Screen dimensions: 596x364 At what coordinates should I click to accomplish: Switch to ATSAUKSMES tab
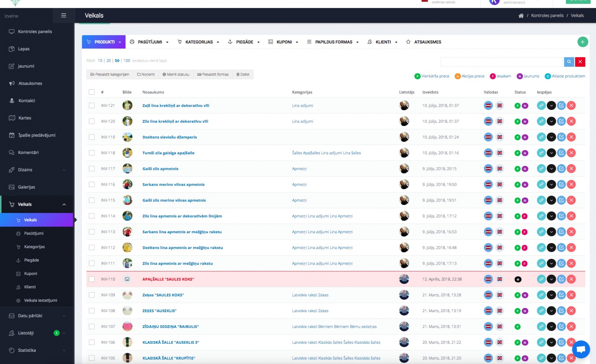424,42
